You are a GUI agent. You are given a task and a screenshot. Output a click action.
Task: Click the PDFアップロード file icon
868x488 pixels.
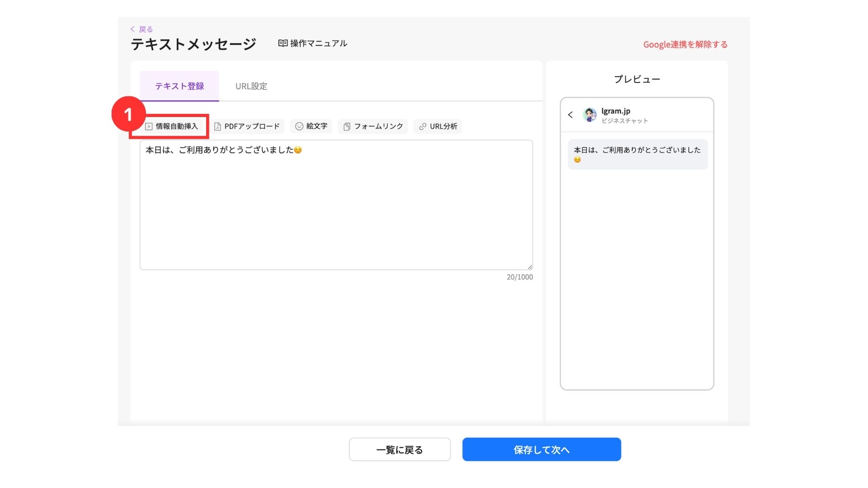click(x=217, y=127)
